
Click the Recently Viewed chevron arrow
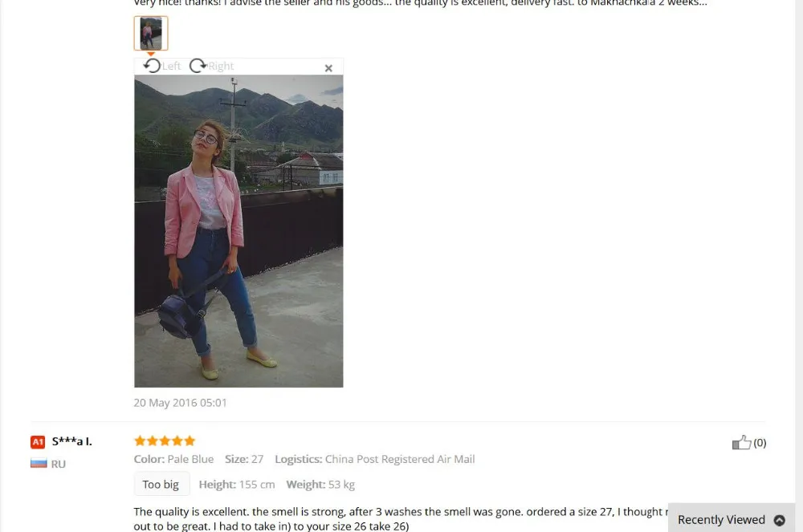point(780,520)
